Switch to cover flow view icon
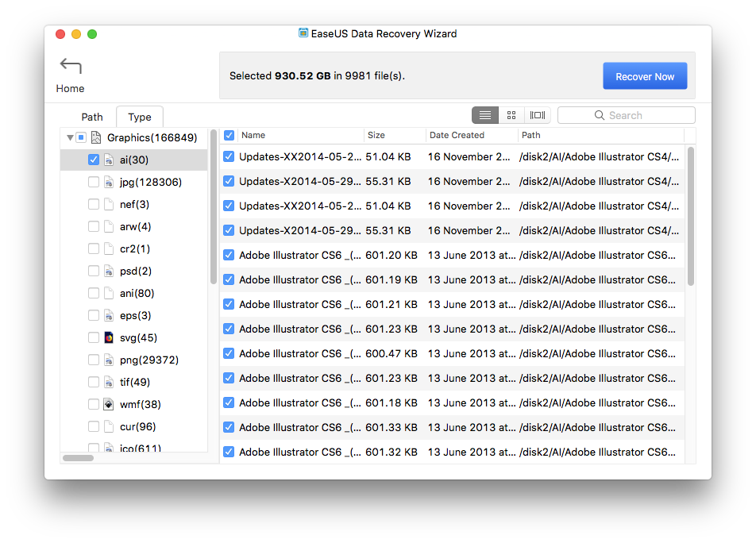 [x=538, y=115]
